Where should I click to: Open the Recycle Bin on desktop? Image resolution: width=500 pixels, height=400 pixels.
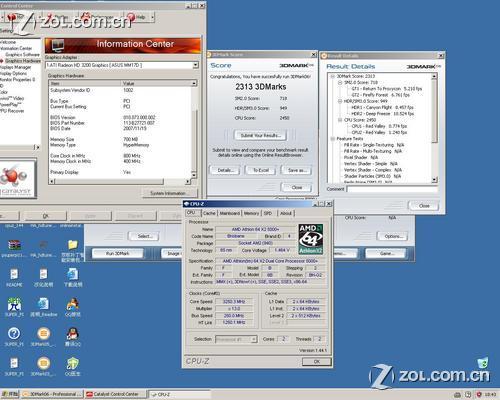pyautogui.click(x=483, y=362)
